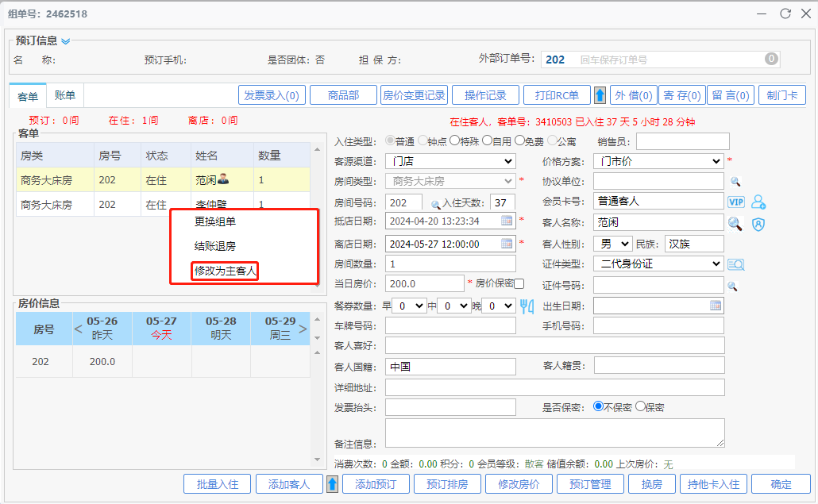The height and width of the screenshot is (504, 818).
Task: Click the ID card scan icon
Action: click(x=736, y=265)
